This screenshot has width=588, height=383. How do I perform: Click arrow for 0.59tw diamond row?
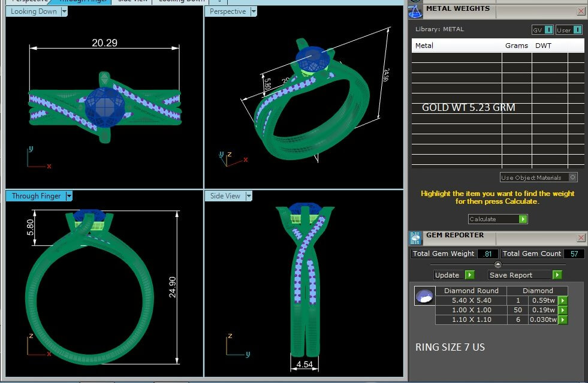(x=562, y=300)
